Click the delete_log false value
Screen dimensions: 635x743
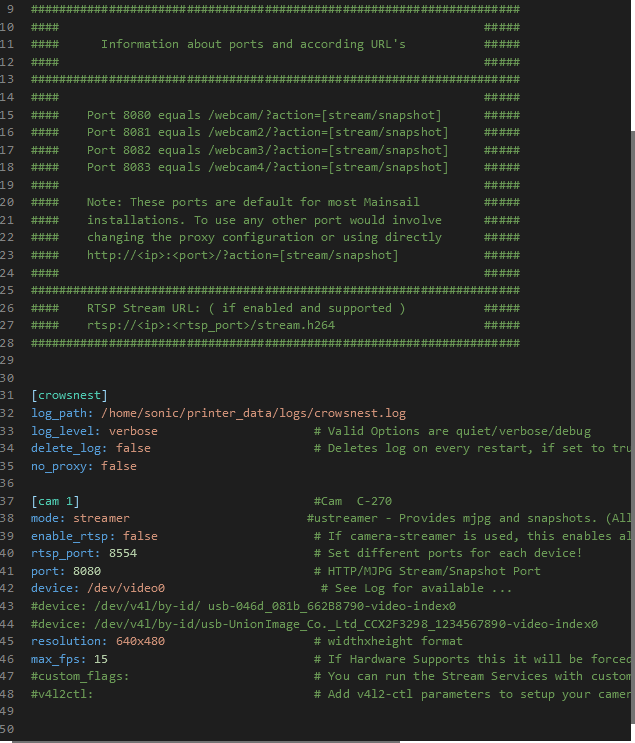pyautogui.click(x=133, y=448)
